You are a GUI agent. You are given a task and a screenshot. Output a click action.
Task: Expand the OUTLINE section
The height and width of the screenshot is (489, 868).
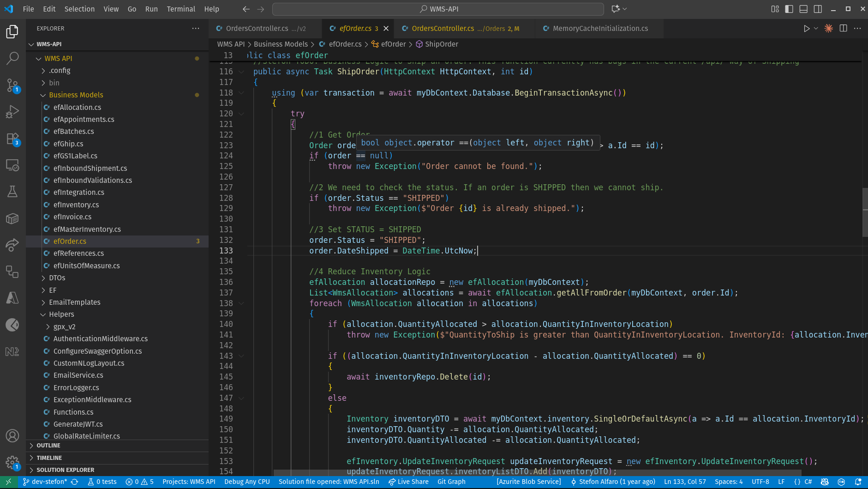(x=48, y=446)
